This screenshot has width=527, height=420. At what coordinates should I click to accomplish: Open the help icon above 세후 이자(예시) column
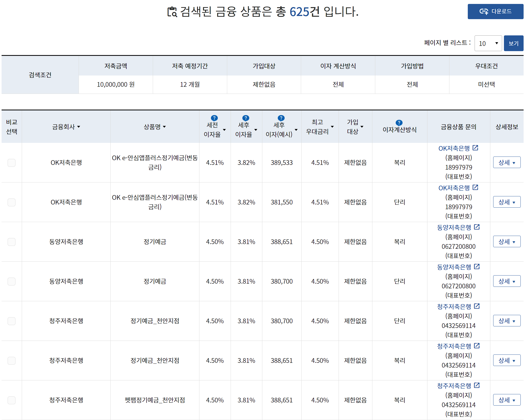click(281, 118)
